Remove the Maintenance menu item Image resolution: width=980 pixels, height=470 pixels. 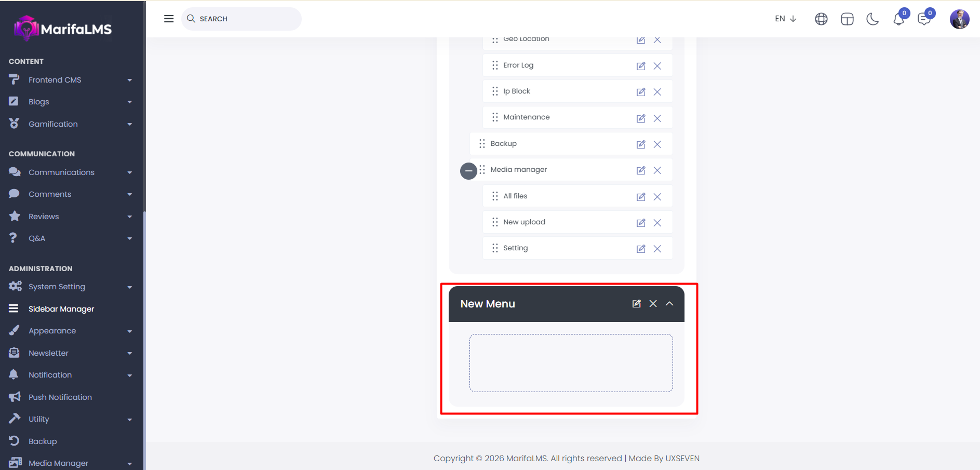[x=657, y=118]
